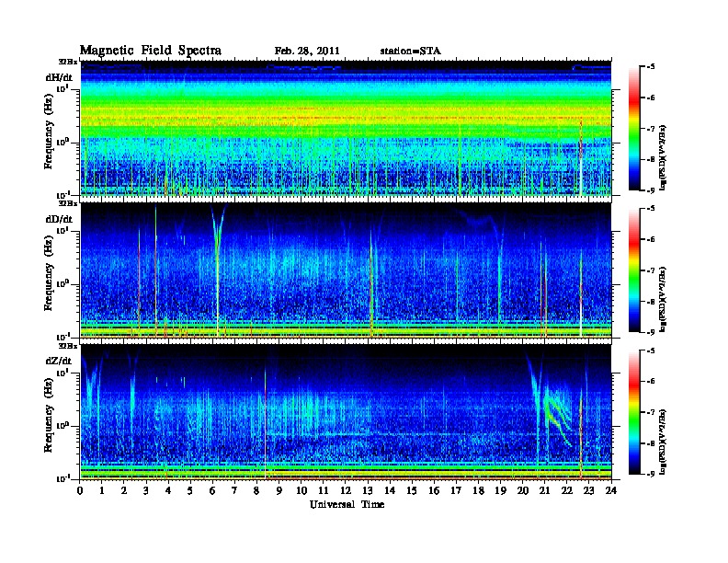
Task: Click hour tick label "8" on the time axis
Action: click(x=256, y=490)
